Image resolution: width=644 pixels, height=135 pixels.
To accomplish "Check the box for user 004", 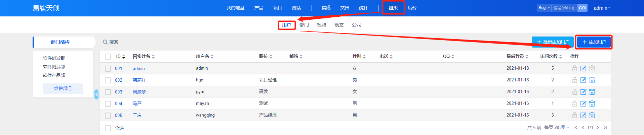I will [108, 104].
